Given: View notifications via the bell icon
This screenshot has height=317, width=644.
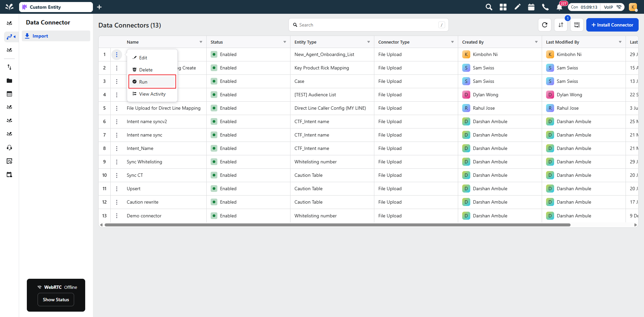Looking at the screenshot, I should [x=559, y=7].
